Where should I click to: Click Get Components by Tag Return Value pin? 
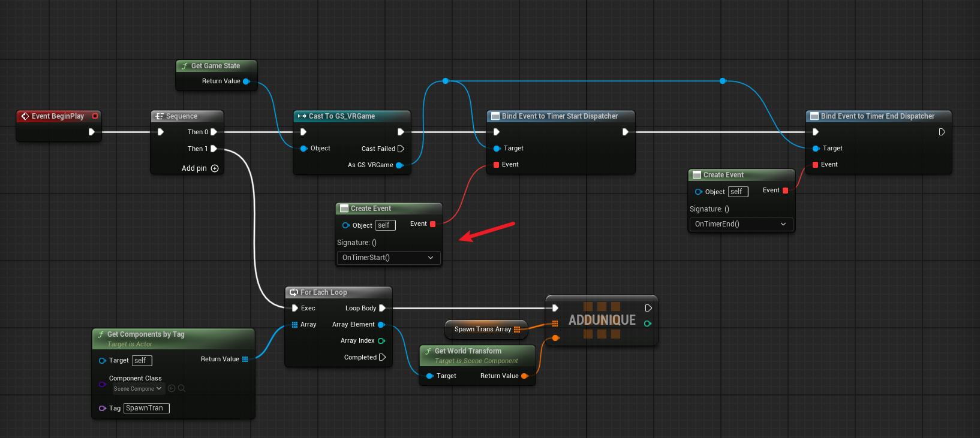(x=245, y=360)
